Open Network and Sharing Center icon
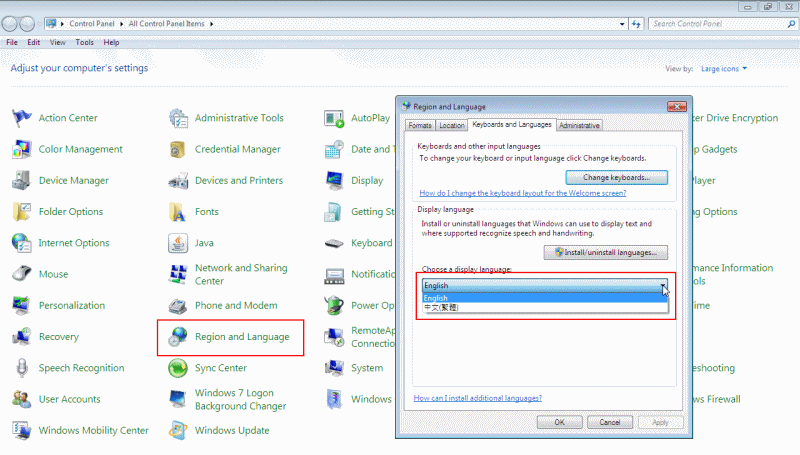The image size is (800, 455). (178, 274)
